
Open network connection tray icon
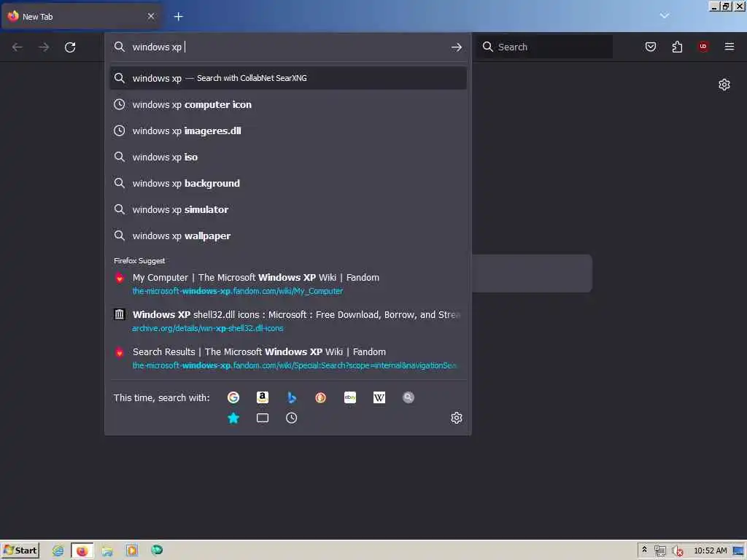tap(659, 551)
